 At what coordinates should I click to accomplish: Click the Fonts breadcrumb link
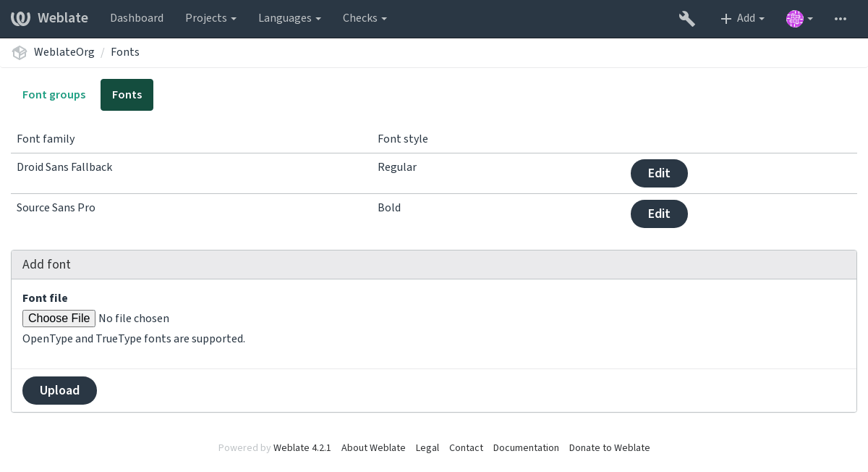click(126, 52)
